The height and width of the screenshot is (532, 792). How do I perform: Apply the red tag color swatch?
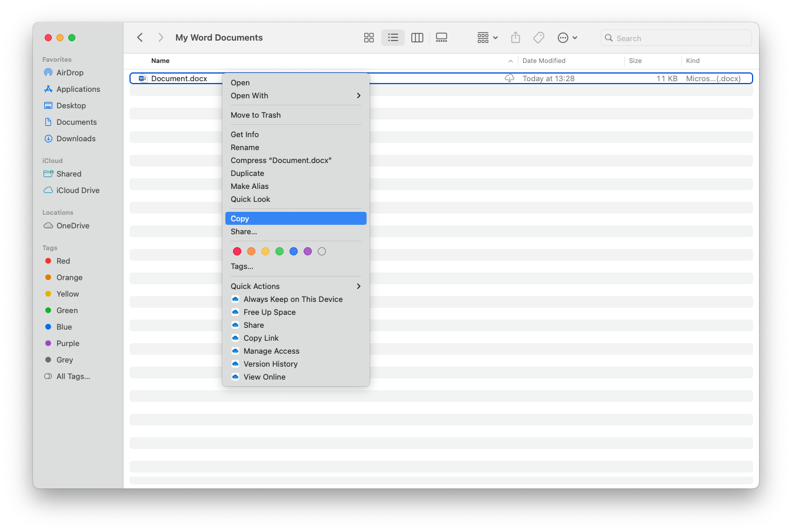pyautogui.click(x=237, y=251)
